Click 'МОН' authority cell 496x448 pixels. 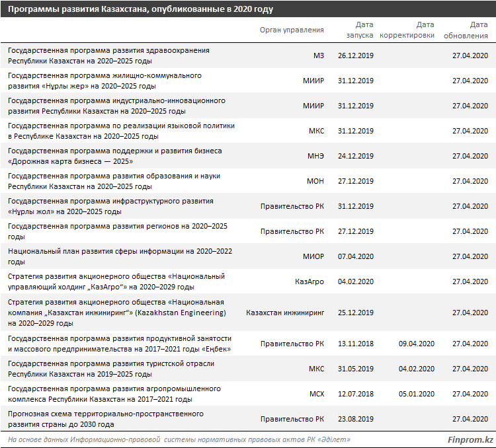[315, 181]
